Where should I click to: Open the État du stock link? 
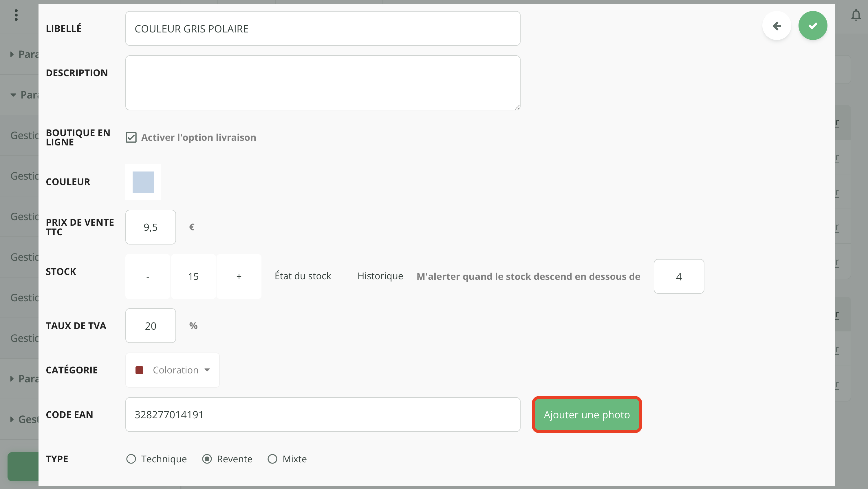pyautogui.click(x=303, y=276)
